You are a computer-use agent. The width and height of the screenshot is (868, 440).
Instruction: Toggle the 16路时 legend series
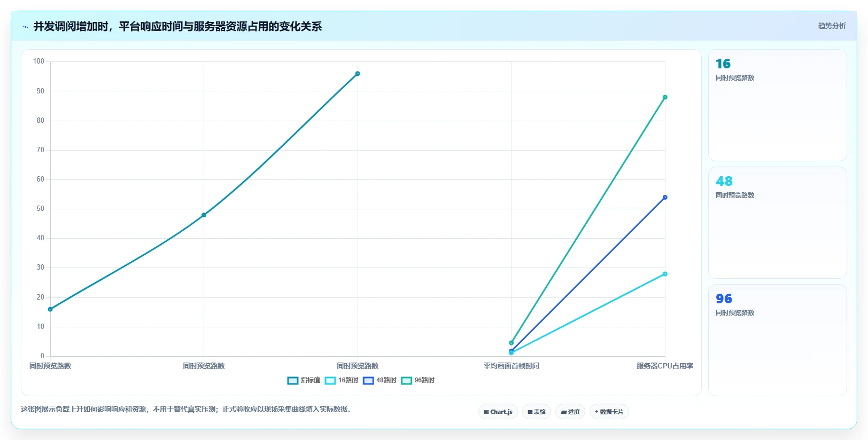click(x=341, y=380)
